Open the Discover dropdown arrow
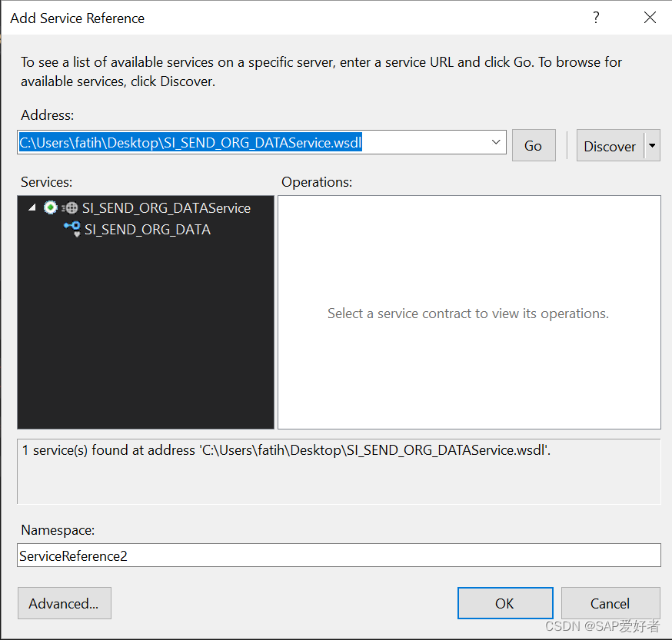 click(652, 146)
